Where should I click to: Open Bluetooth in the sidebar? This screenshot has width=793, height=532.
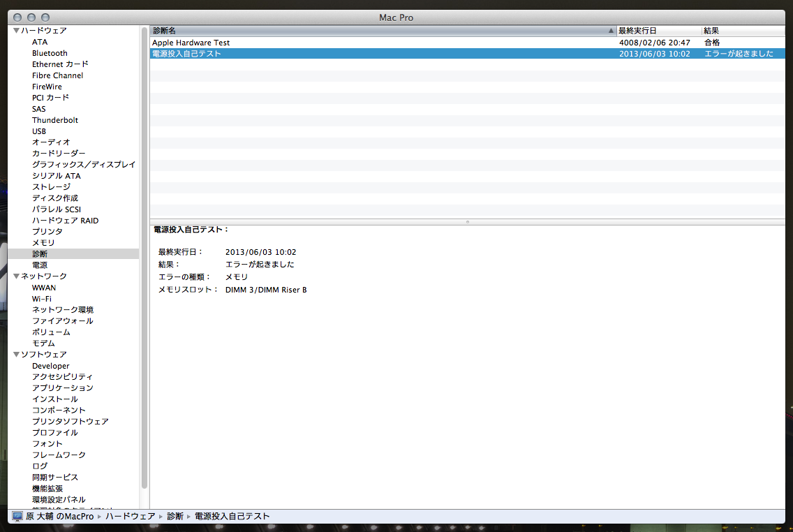(50, 53)
